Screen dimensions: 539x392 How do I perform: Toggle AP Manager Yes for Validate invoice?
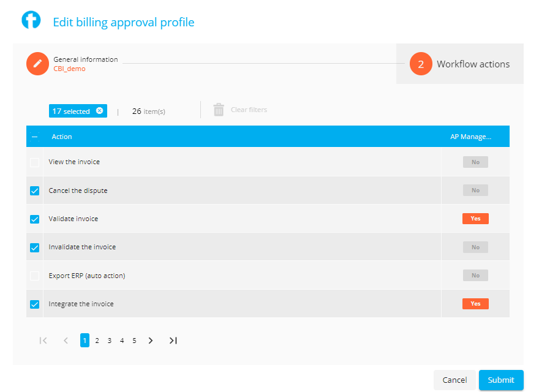[x=475, y=219]
